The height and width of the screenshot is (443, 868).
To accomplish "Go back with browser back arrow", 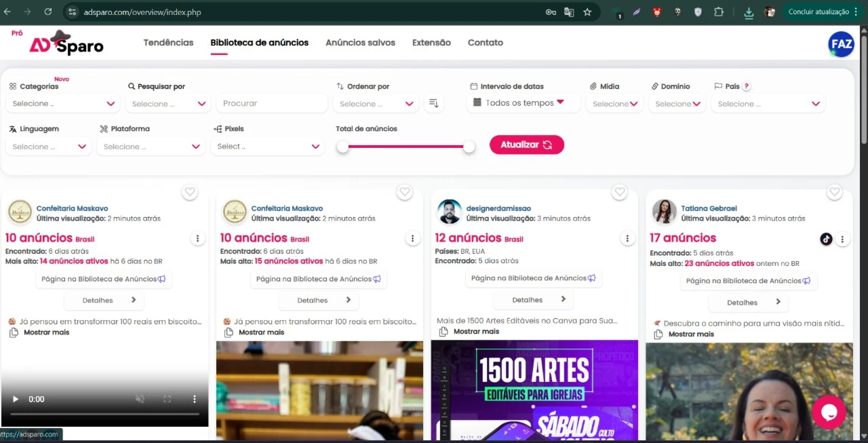I will [x=7, y=12].
